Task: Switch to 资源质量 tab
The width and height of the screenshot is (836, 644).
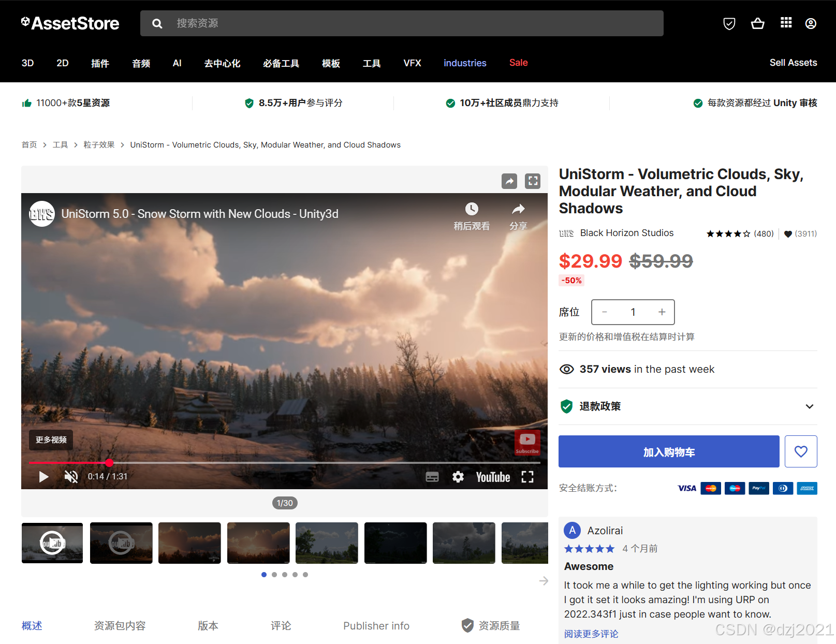Action: point(491,626)
